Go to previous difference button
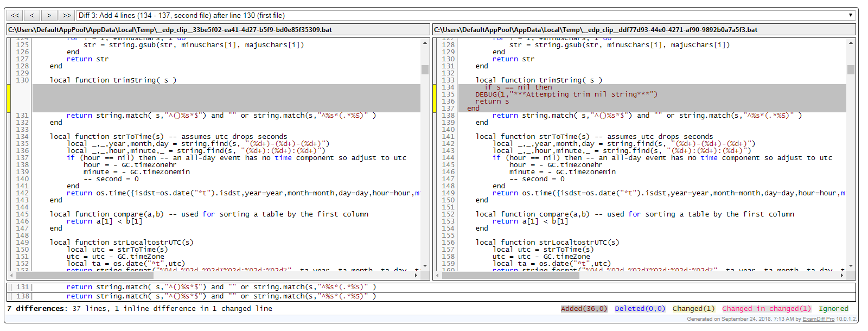 [32, 15]
